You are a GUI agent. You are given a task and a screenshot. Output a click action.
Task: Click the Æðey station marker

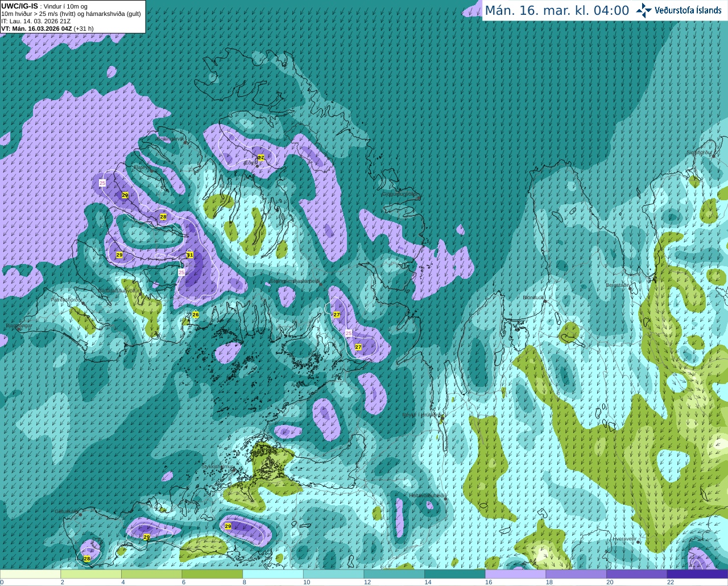pyautogui.click(x=258, y=167)
